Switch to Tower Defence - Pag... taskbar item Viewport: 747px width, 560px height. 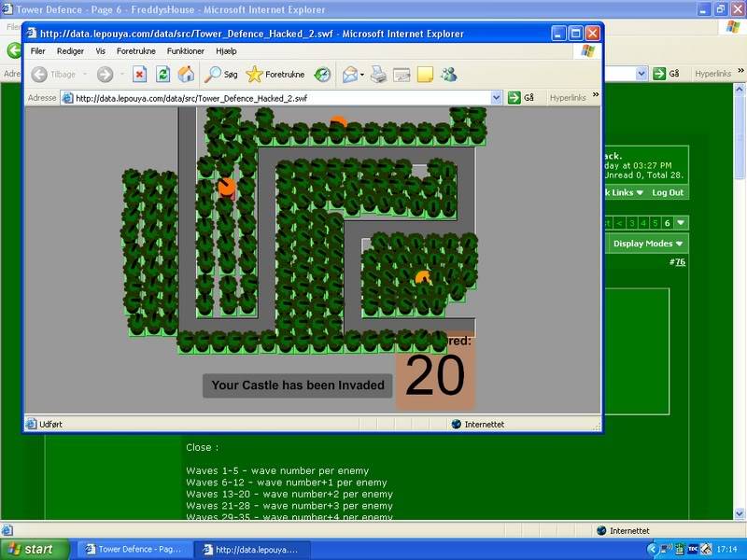(134, 550)
